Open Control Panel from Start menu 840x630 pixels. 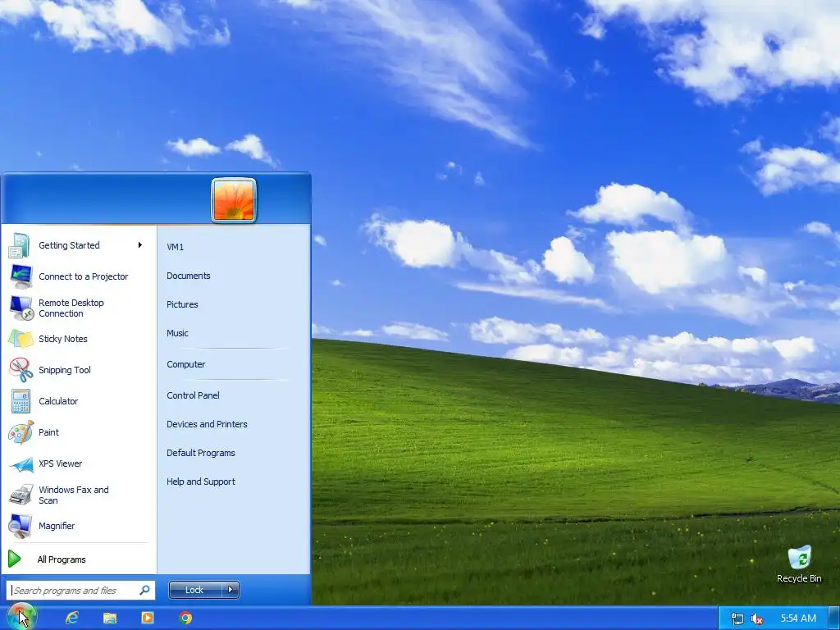(x=193, y=395)
